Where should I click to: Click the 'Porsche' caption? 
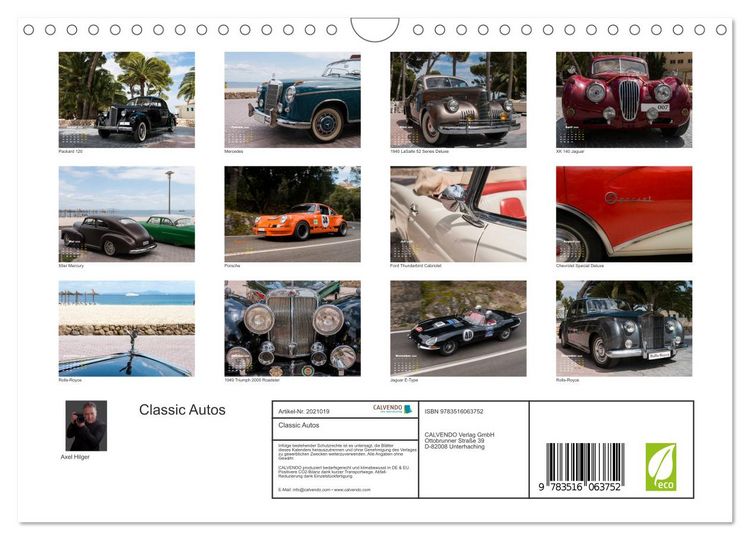point(232,265)
